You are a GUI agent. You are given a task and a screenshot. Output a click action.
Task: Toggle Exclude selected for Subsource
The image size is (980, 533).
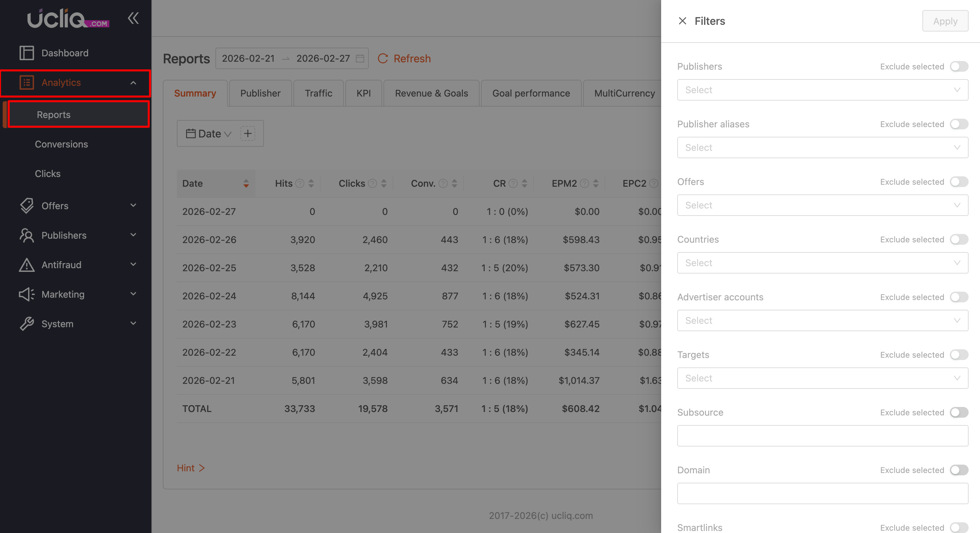958,412
